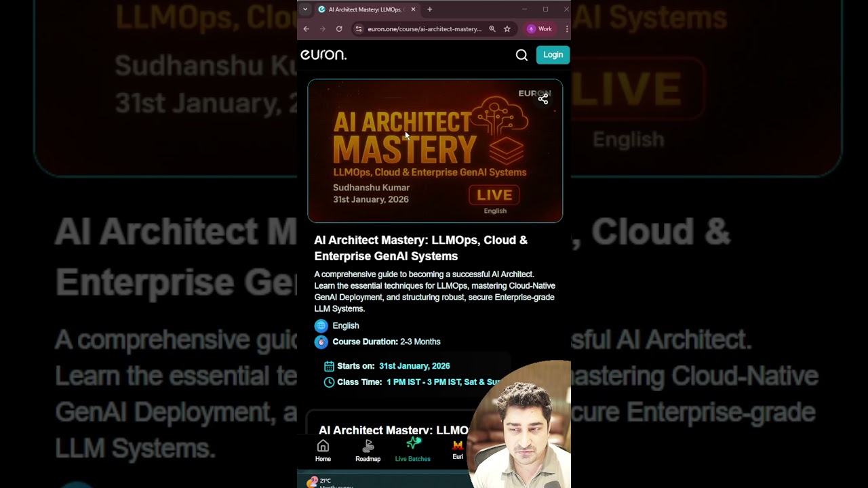Open the page zoom magnifier icon
The height and width of the screenshot is (488, 868).
point(492,29)
